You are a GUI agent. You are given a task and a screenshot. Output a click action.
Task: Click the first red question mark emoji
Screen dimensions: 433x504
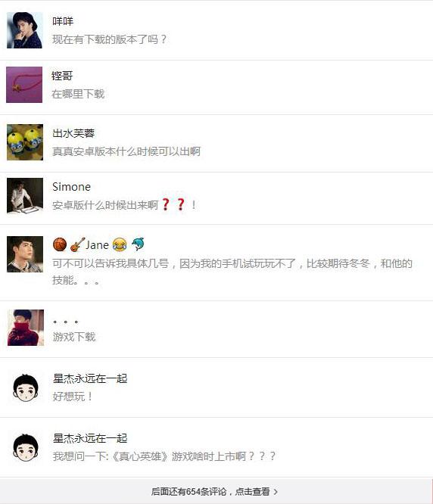pos(166,204)
